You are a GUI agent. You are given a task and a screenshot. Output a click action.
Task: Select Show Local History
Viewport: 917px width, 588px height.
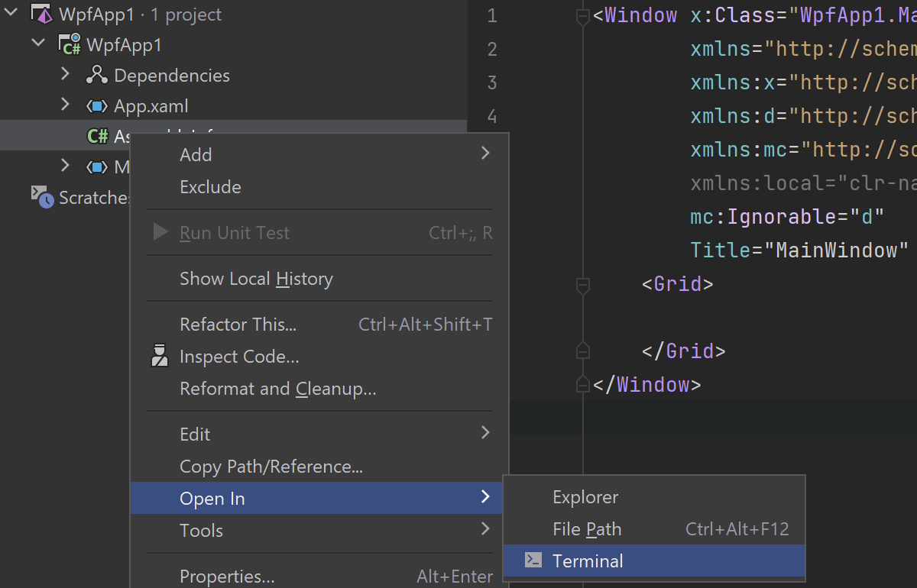pyautogui.click(x=256, y=279)
